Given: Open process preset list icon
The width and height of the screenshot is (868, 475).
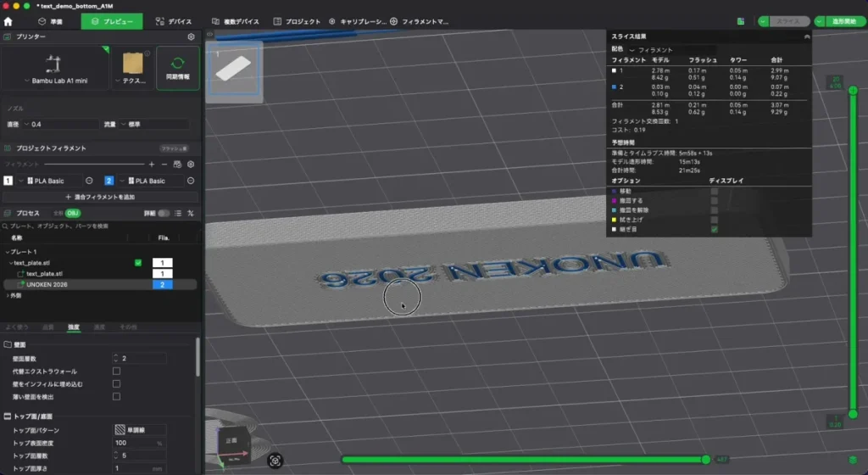Looking at the screenshot, I should click(x=178, y=213).
